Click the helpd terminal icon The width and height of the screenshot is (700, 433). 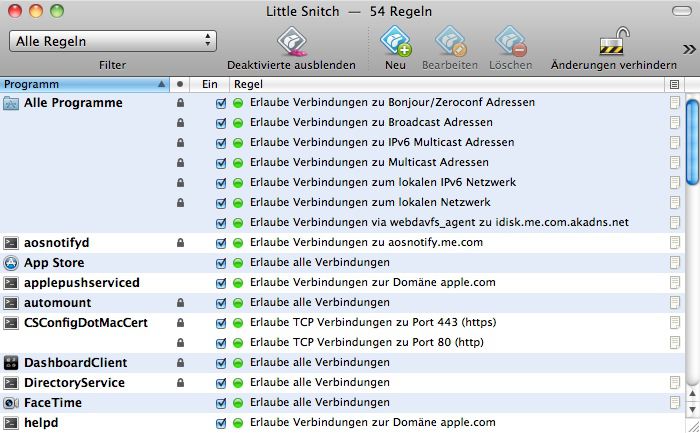pos(11,423)
